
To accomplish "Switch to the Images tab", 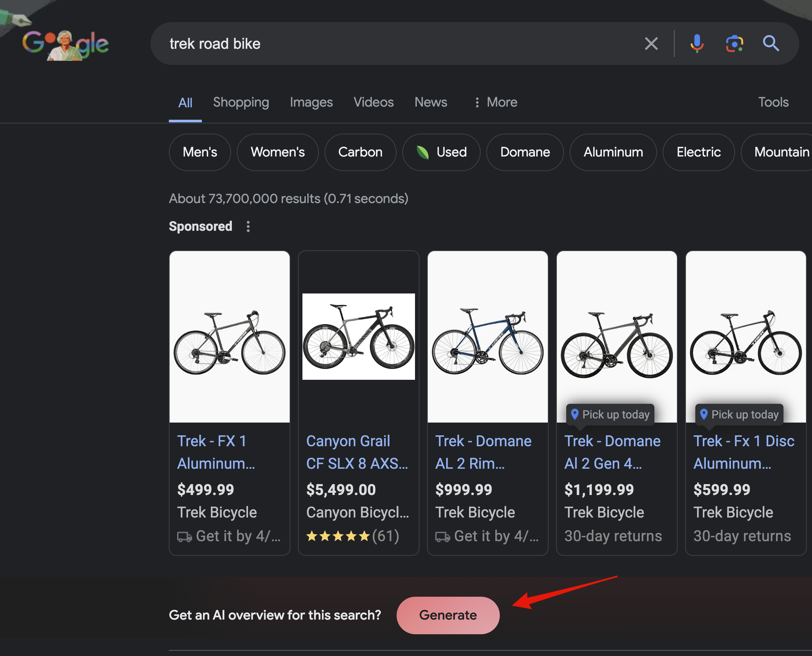I will [311, 102].
